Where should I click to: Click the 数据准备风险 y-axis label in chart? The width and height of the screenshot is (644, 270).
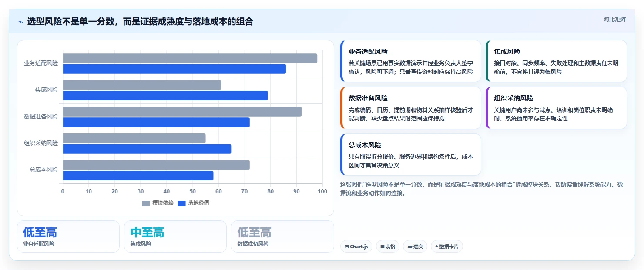click(x=41, y=117)
